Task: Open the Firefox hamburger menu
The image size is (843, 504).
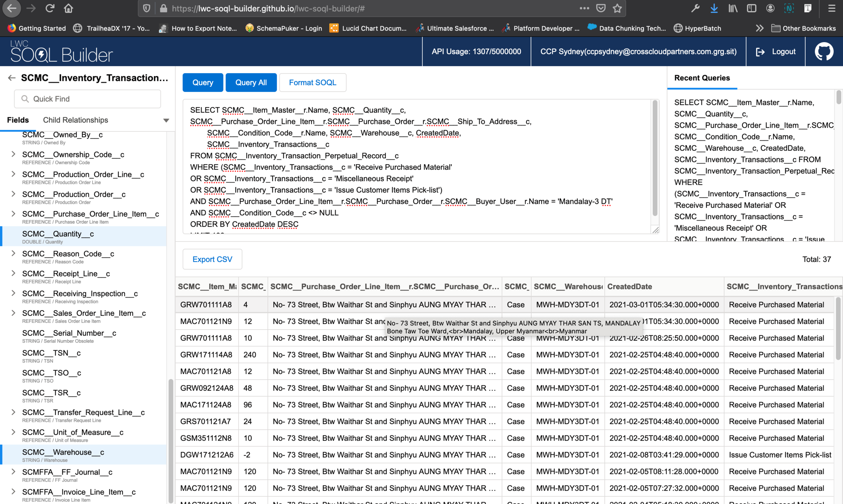Action: click(831, 8)
